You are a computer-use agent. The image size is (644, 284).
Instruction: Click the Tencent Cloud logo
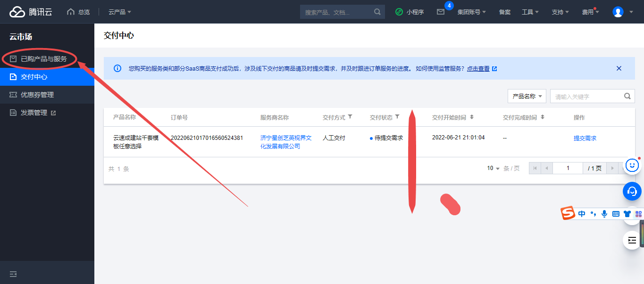[31, 12]
